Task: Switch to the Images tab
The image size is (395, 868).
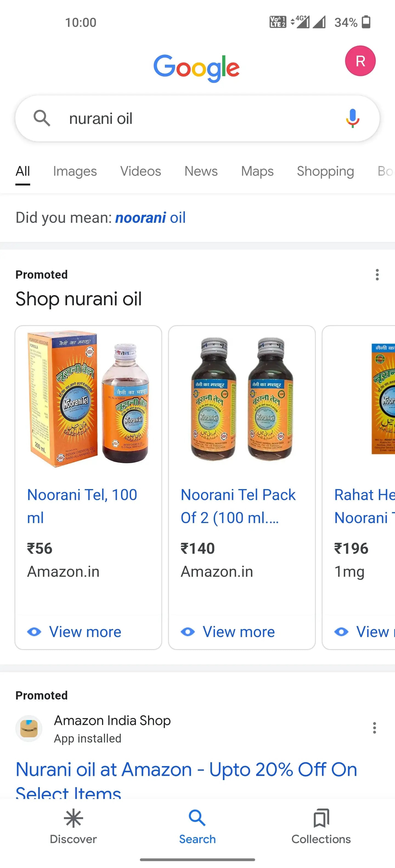Action: [75, 171]
